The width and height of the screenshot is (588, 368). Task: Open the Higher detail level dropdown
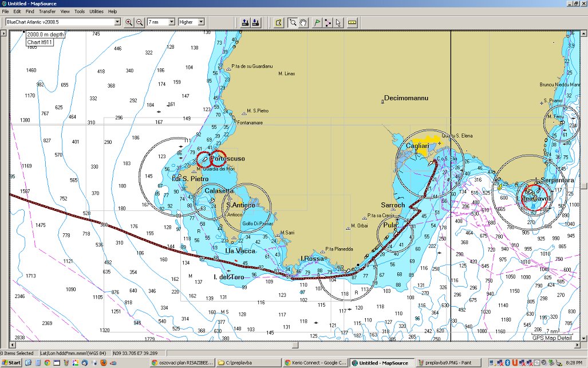[201, 22]
